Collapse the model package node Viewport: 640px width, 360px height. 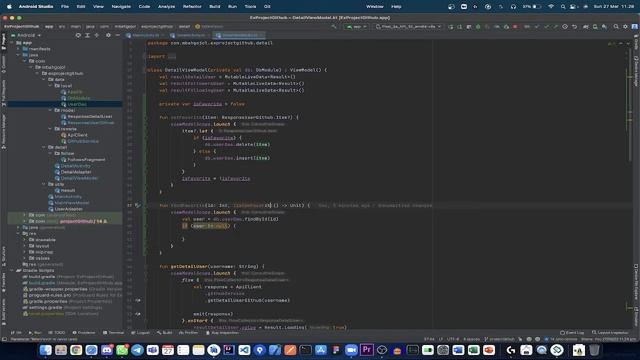coord(50,110)
